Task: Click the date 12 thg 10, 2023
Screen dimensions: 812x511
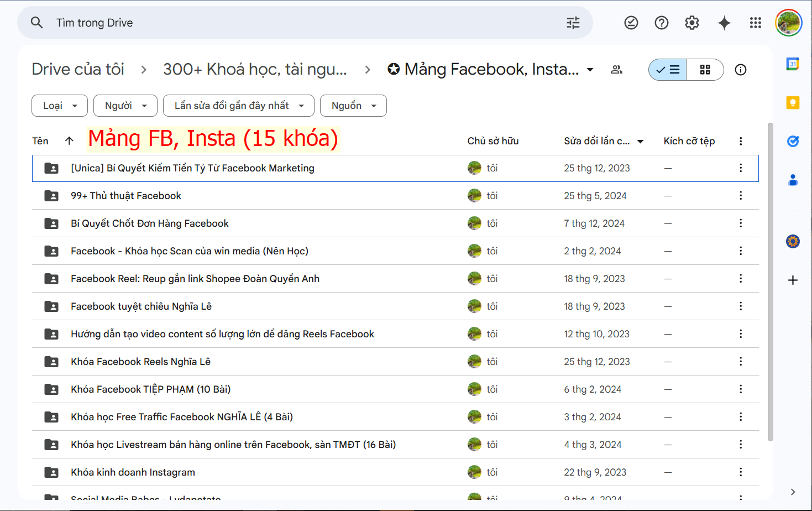Action: (596, 334)
